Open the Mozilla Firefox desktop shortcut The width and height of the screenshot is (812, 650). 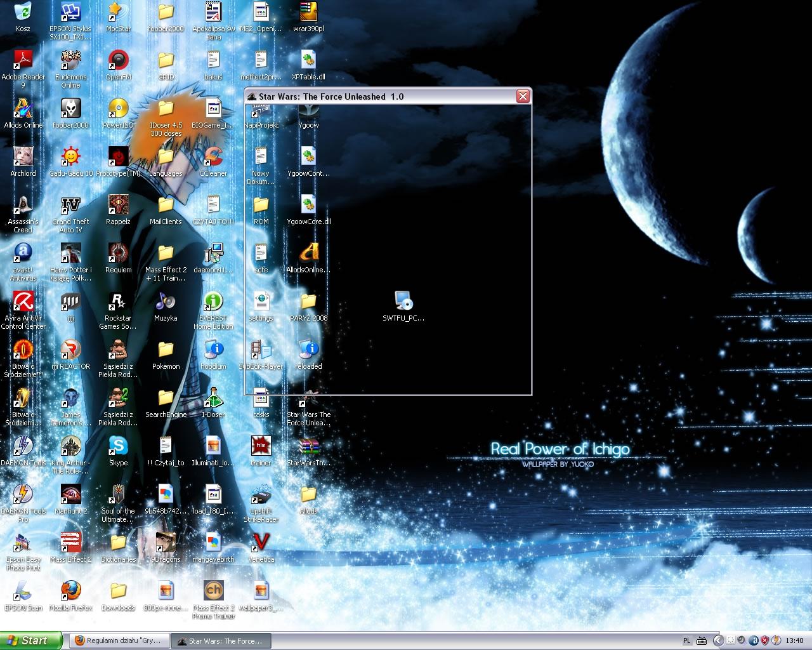[x=70, y=596]
